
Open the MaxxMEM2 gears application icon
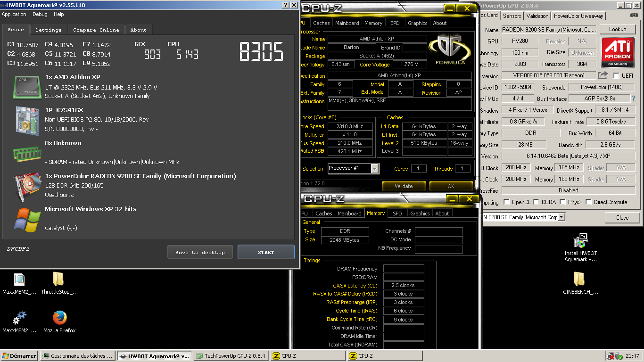(x=19, y=318)
